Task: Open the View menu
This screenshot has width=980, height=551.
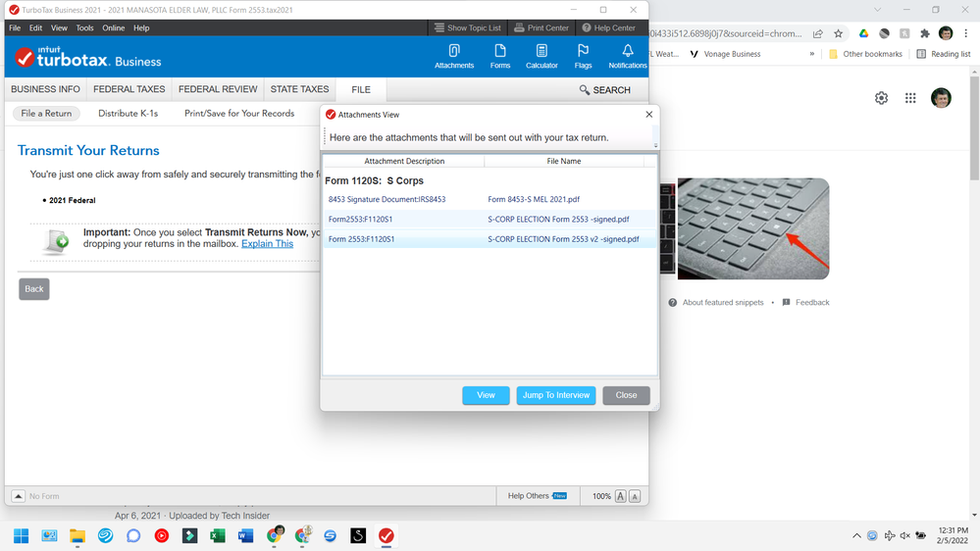Action: (59, 28)
